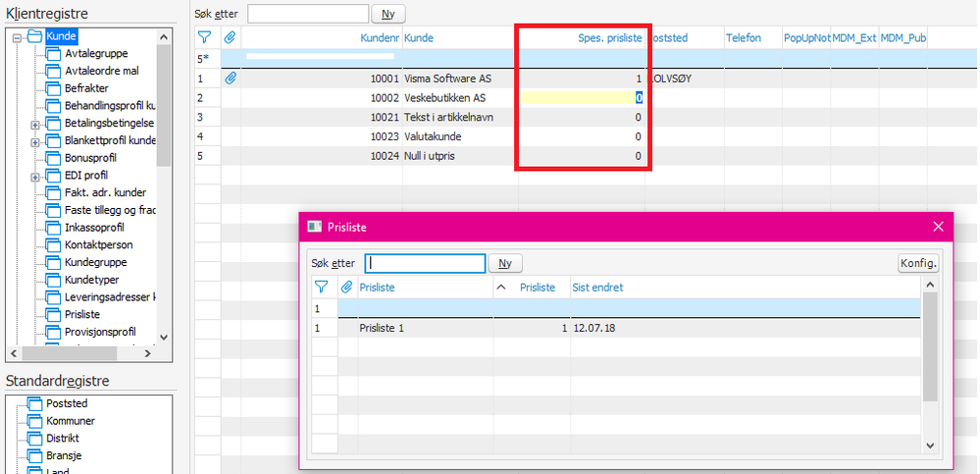
Task: Select customer Veskebutikken AS
Action: coord(445,98)
